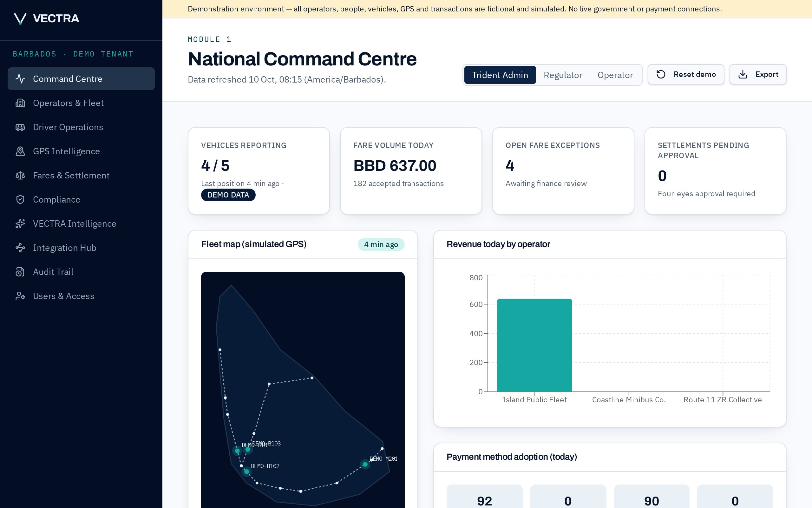The image size is (812, 508).
Task: Open the Users & Access page
Action: click(81, 296)
